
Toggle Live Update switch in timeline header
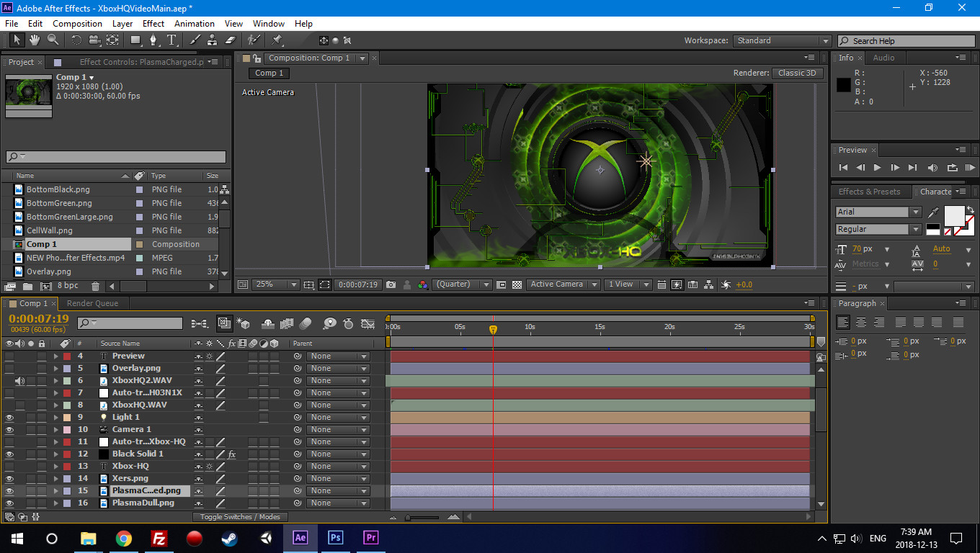coord(224,323)
